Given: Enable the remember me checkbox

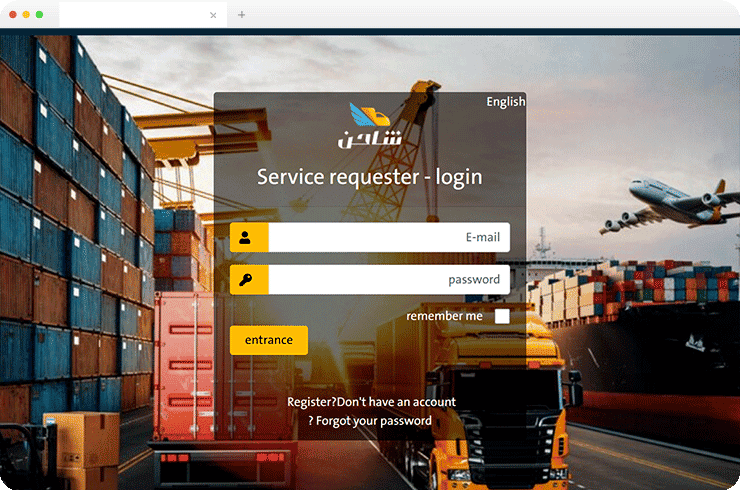Looking at the screenshot, I should click(502, 316).
